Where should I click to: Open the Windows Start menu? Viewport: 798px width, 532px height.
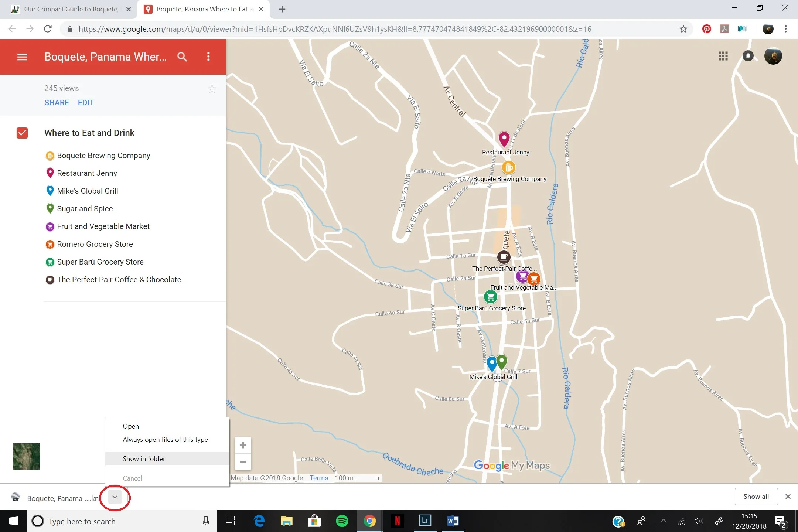(x=13, y=521)
